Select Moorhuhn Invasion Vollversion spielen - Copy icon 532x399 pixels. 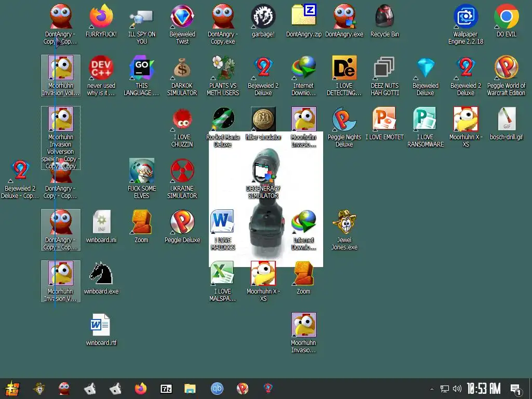click(x=61, y=138)
